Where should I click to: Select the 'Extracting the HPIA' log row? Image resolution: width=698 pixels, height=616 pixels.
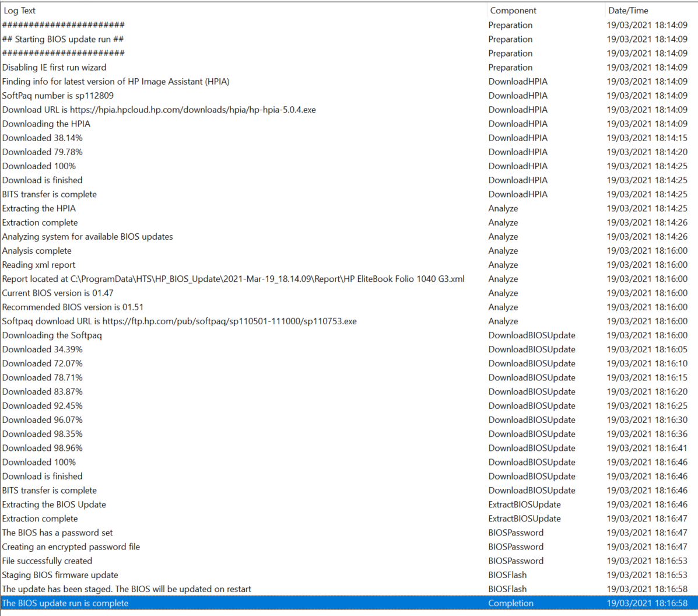tap(39, 208)
